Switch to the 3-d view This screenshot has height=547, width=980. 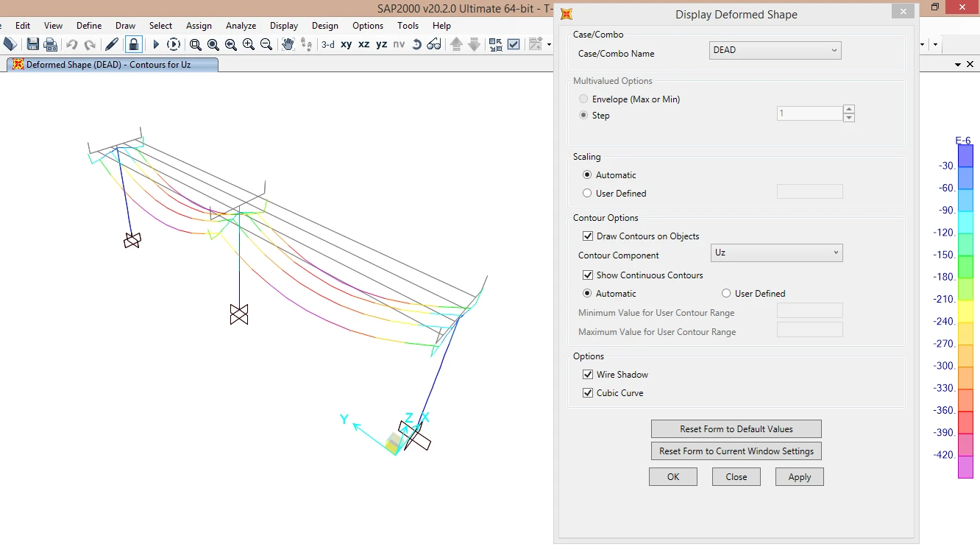tap(327, 44)
